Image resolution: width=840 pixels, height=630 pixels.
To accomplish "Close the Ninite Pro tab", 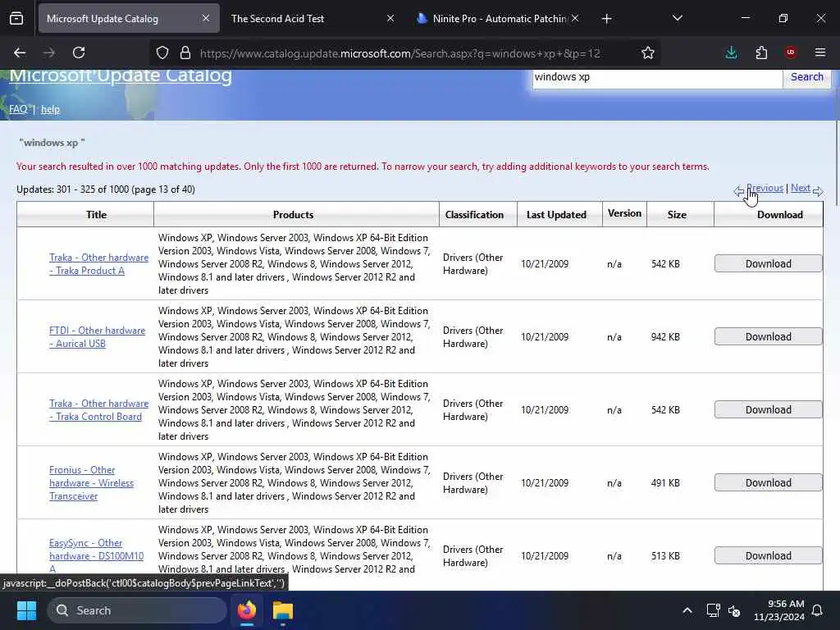I will click(575, 18).
